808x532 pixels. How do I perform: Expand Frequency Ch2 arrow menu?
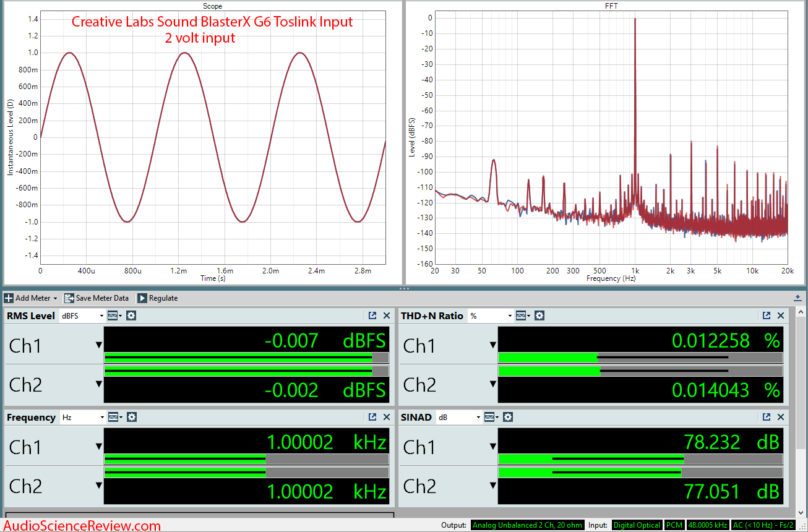98,486
